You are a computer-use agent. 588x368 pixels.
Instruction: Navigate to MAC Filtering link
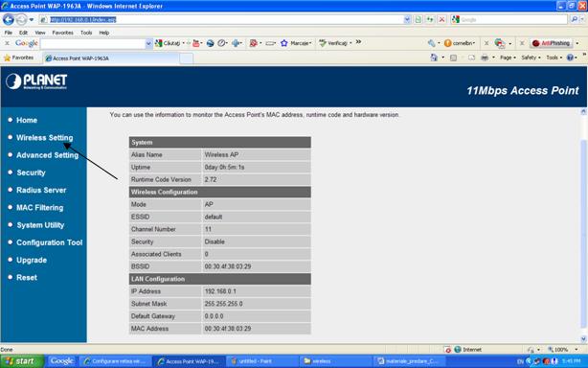point(40,207)
